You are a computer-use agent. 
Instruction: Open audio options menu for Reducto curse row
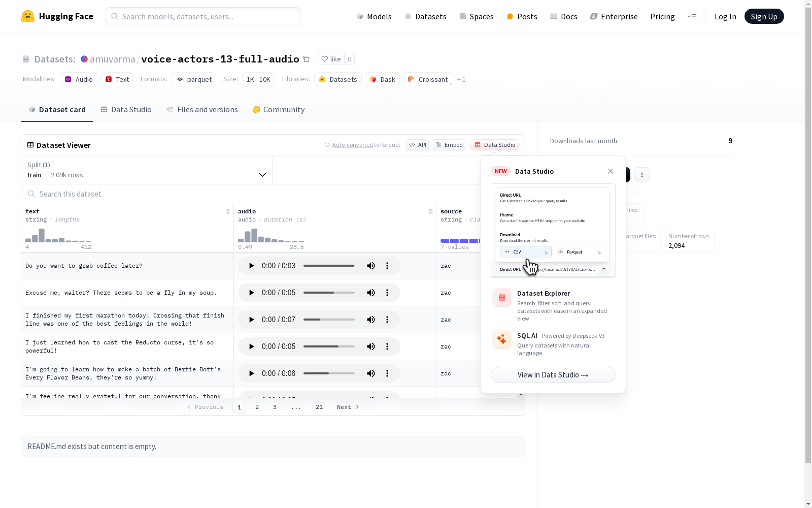point(387,346)
